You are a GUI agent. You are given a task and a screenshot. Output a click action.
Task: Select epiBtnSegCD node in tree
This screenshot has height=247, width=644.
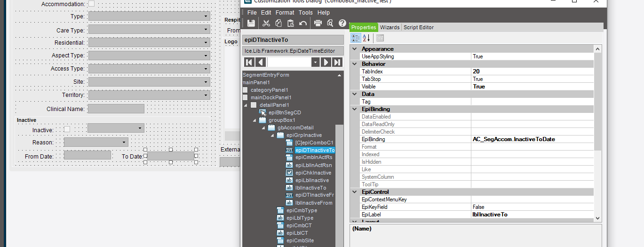pos(285,112)
